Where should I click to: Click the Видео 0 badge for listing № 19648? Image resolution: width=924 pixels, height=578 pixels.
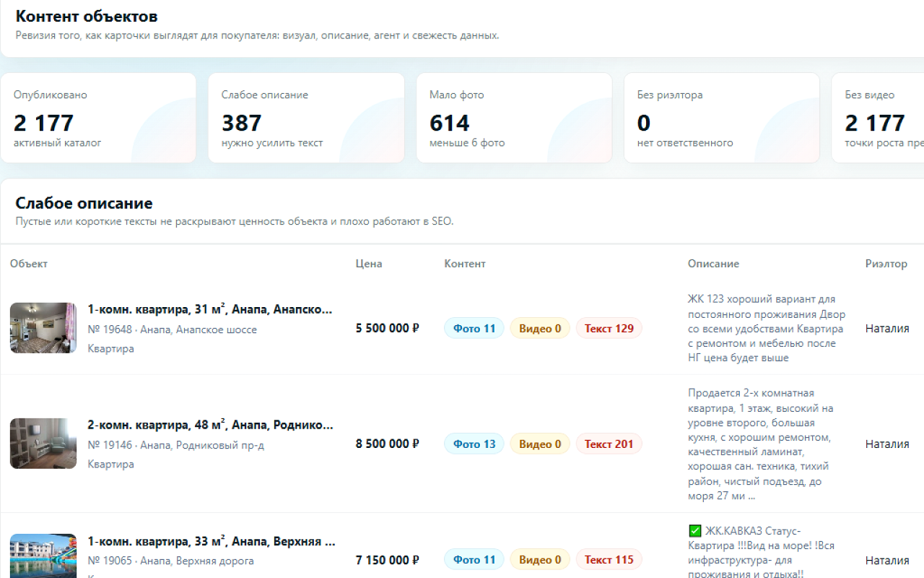pos(540,328)
